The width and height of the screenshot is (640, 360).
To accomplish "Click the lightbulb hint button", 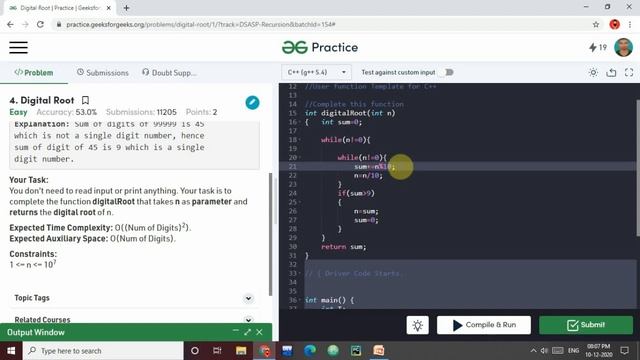I will (x=417, y=325).
